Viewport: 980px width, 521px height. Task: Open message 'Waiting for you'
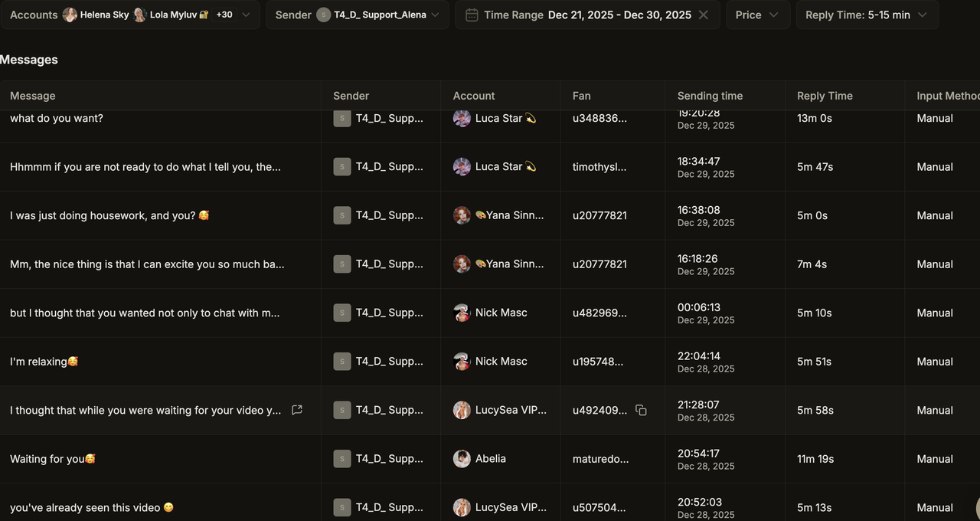[x=53, y=458]
